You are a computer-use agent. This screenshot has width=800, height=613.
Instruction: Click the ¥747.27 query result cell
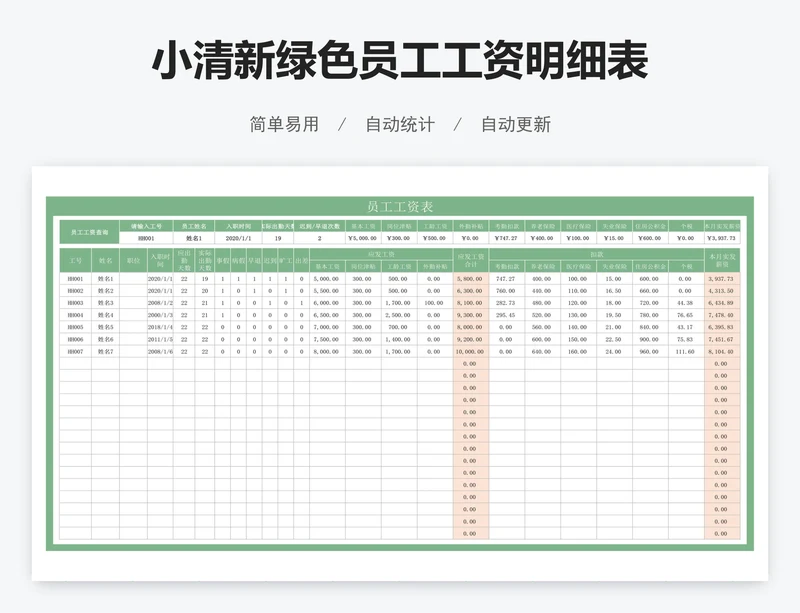(506, 238)
